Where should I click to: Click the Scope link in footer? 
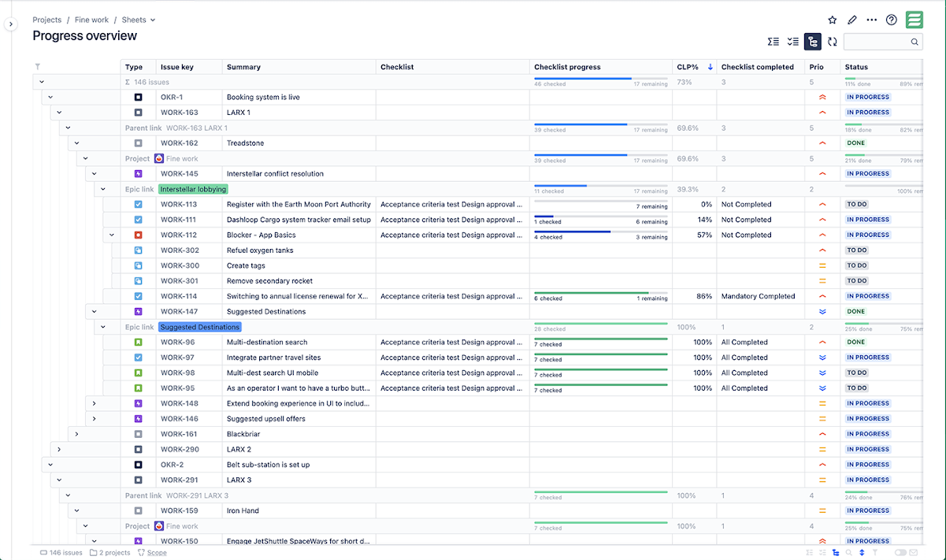pos(156,553)
